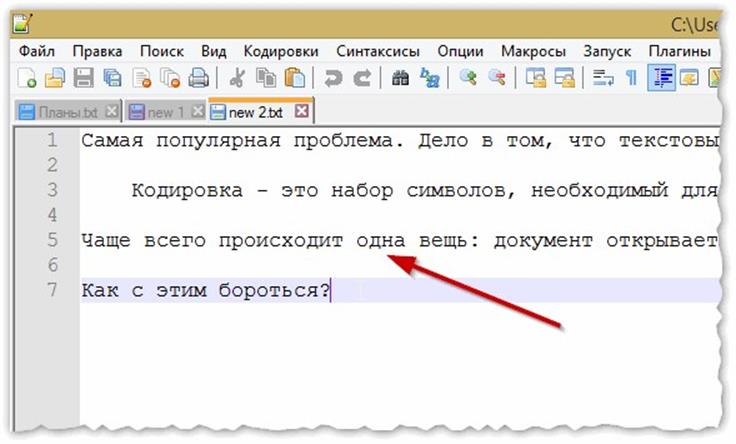Create a new document with New icon
Image resolution: width=736 pixels, height=444 pixels.
pyautogui.click(x=27, y=78)
